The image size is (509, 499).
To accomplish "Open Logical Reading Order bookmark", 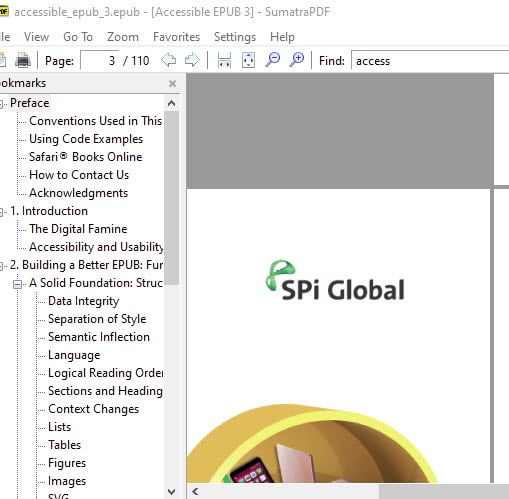I will (x=106, y=373).
